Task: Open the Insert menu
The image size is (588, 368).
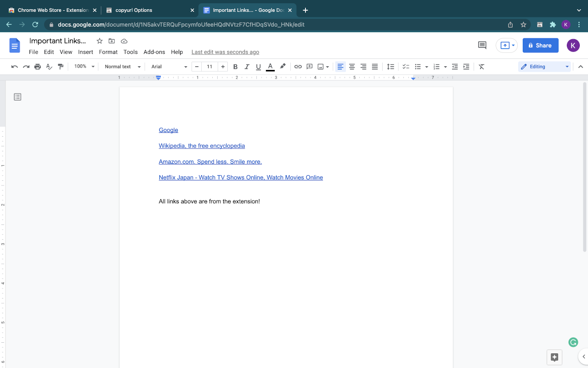Action: 85,52
